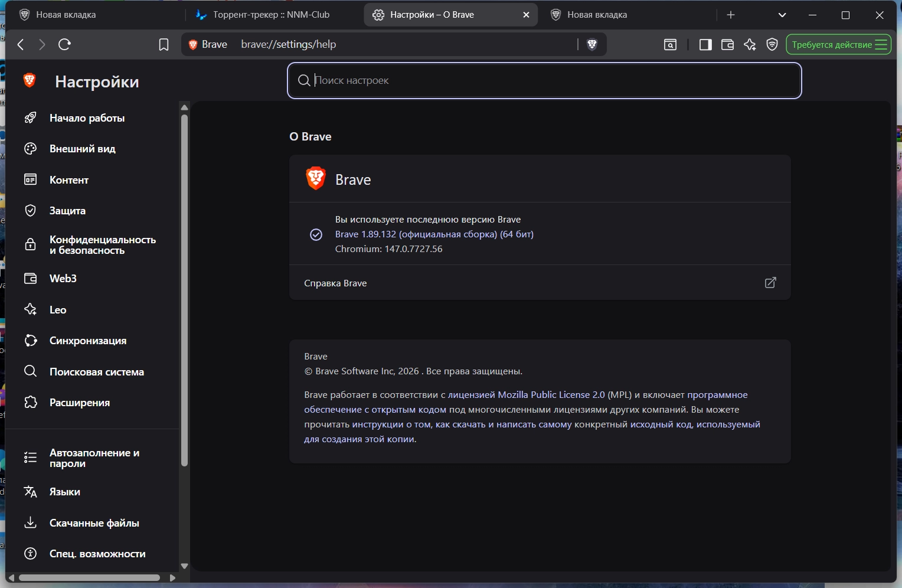Go forward with the forward arrow
Screen dimensions: 902x588
tap(42, 45)
